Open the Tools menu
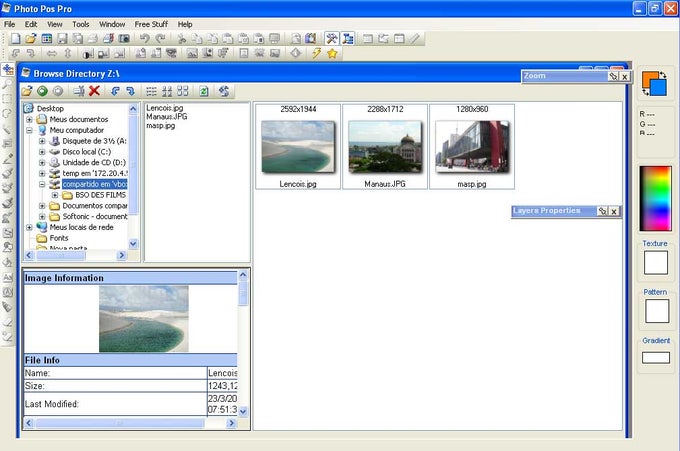 [81, 24]
